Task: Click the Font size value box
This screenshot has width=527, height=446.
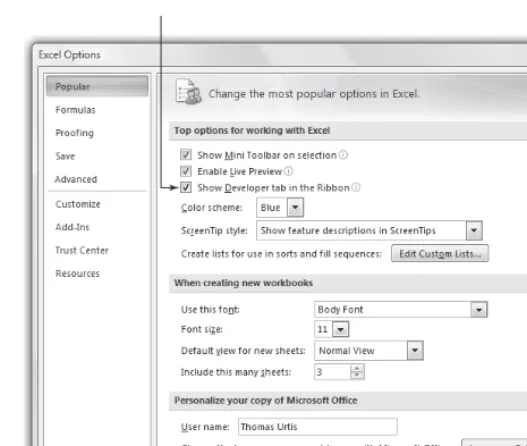Action: pyautogui.click(x=323, y=329)
